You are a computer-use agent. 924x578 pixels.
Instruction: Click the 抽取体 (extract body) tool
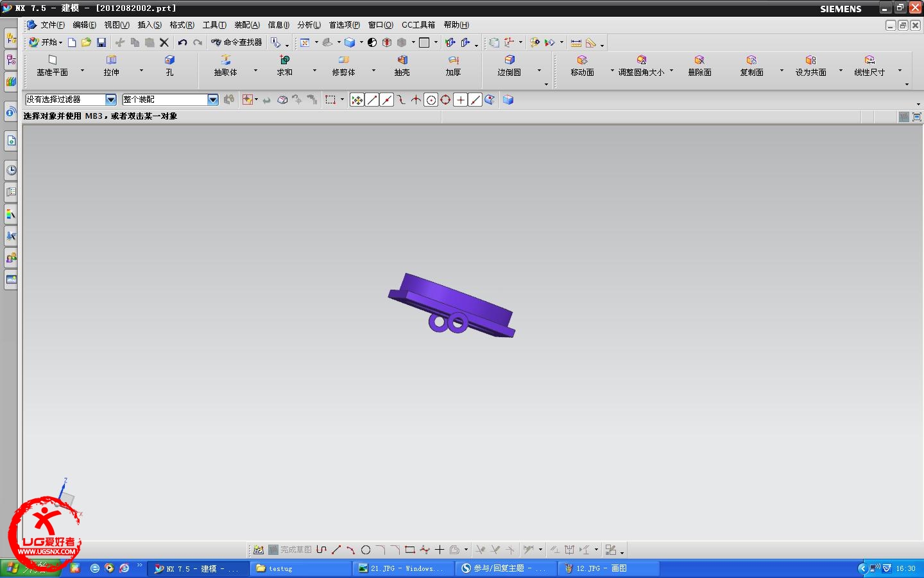225,66
